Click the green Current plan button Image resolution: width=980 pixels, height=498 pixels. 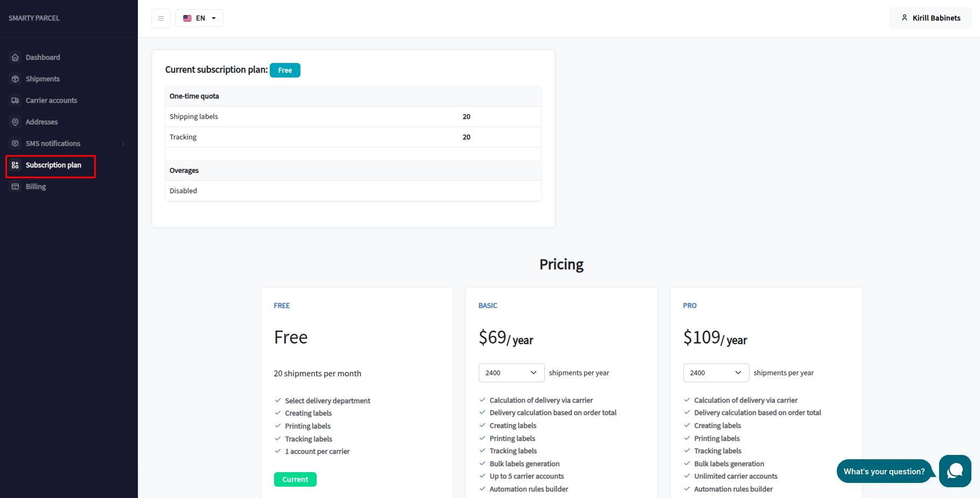point(295,479)
